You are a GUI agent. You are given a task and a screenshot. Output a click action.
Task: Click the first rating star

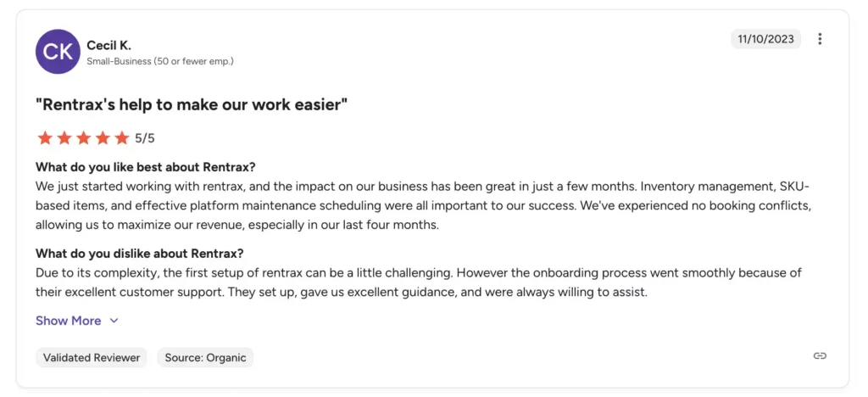[45, 137]
